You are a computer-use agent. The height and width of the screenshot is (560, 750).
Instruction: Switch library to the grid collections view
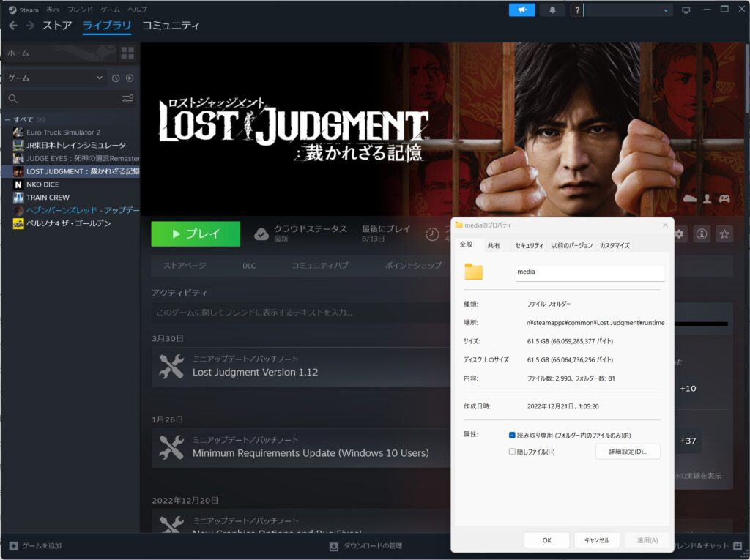pos(127,53)
